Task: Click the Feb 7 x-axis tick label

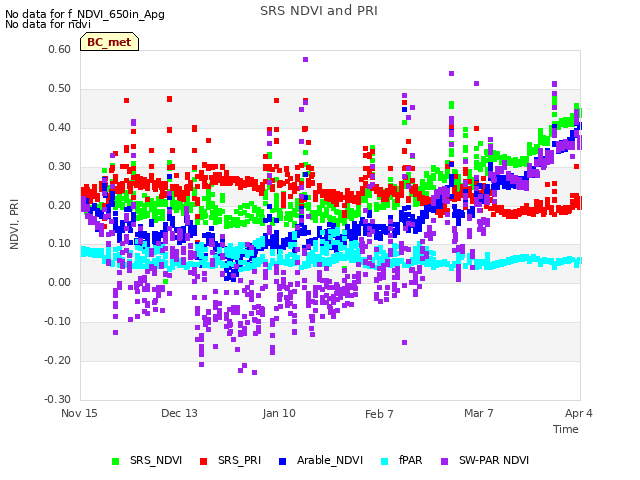Action: click(379, 414)
